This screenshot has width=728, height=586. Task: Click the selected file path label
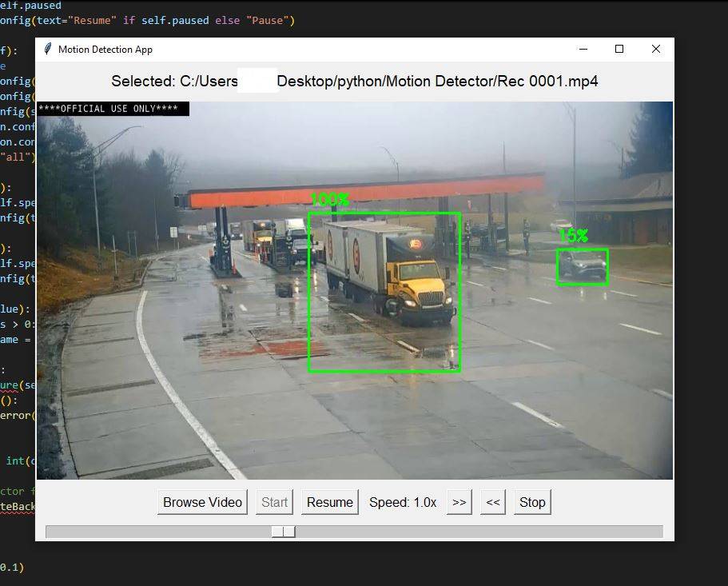[354, 82]
